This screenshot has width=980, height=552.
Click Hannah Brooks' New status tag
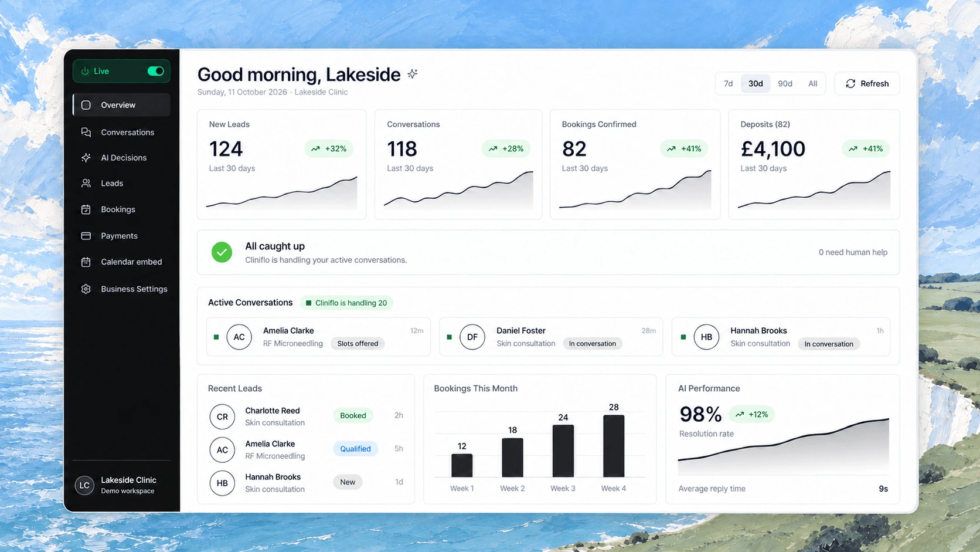(348, 482)
